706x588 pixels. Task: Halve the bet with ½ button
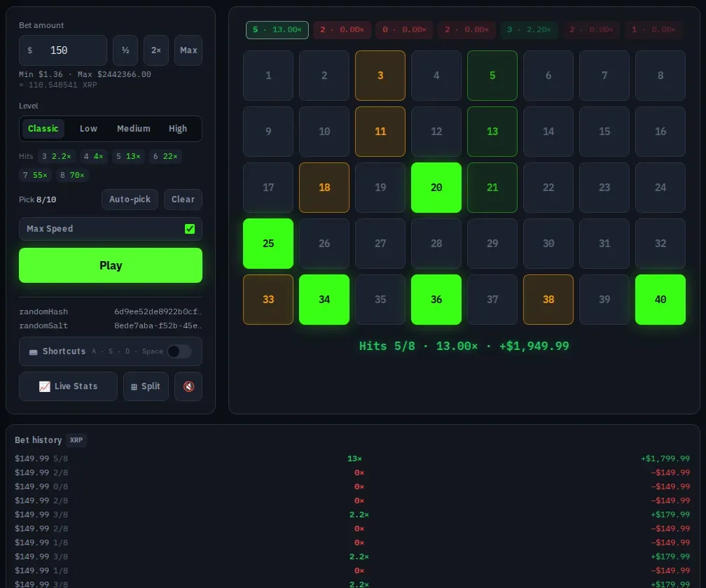125,50
